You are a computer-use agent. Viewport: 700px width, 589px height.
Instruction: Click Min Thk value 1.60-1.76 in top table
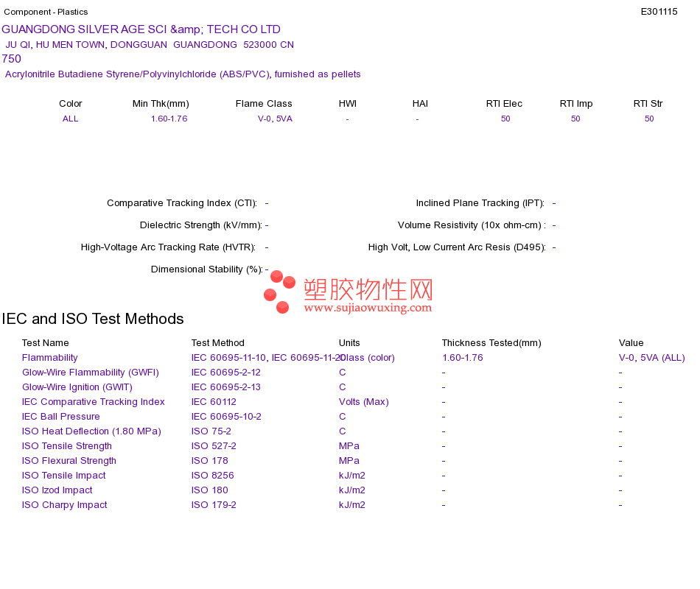[x=169, y=119]
